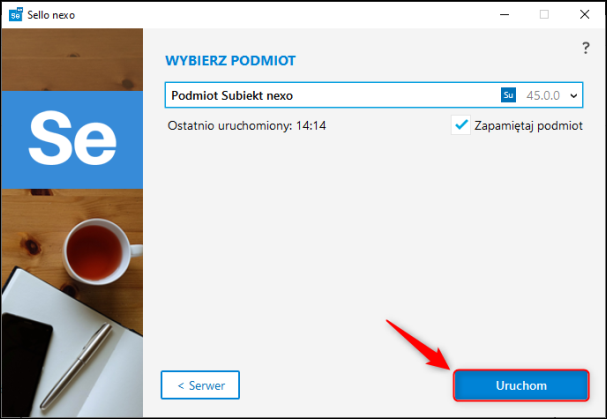Click the Sello nexo window title text
The height and width of the screenshot is (419, 607).
(x=51, y=15)
